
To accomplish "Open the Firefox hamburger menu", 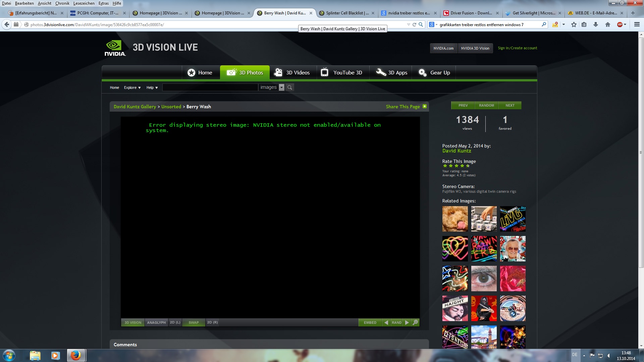I will pyautogui.click(x=637, y=24).
